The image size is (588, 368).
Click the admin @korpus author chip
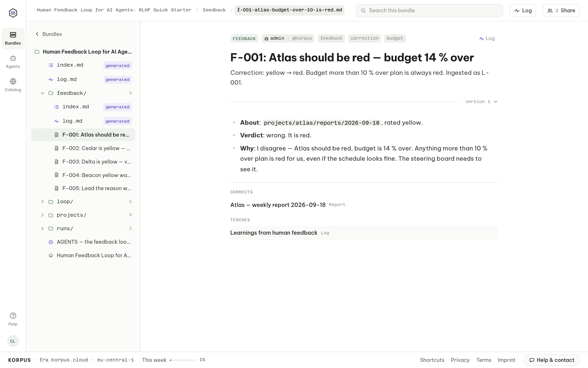(x=288, y=38)
